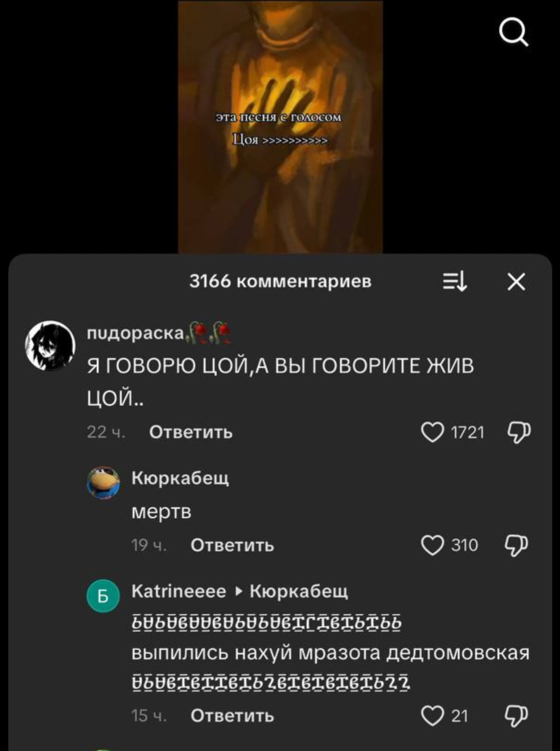Screen dimensions: 560x751
Task: Reply to the top comment posted 22 ч.
Action: 190,432
